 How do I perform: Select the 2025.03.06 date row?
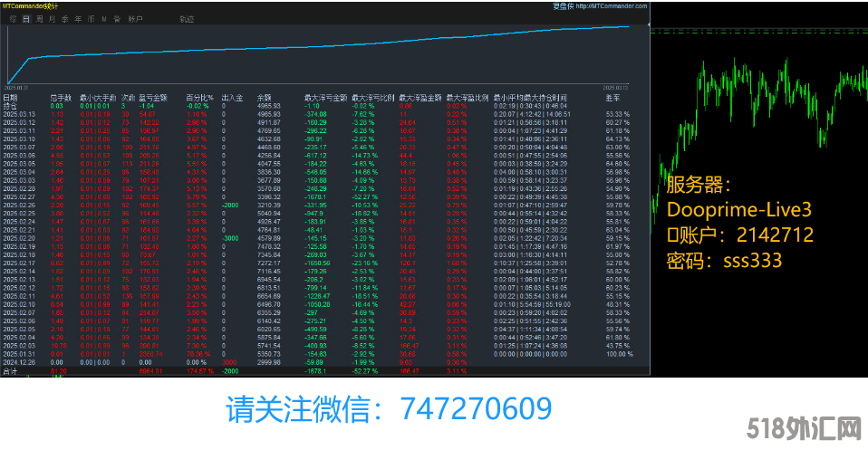(x=325, y=156)
